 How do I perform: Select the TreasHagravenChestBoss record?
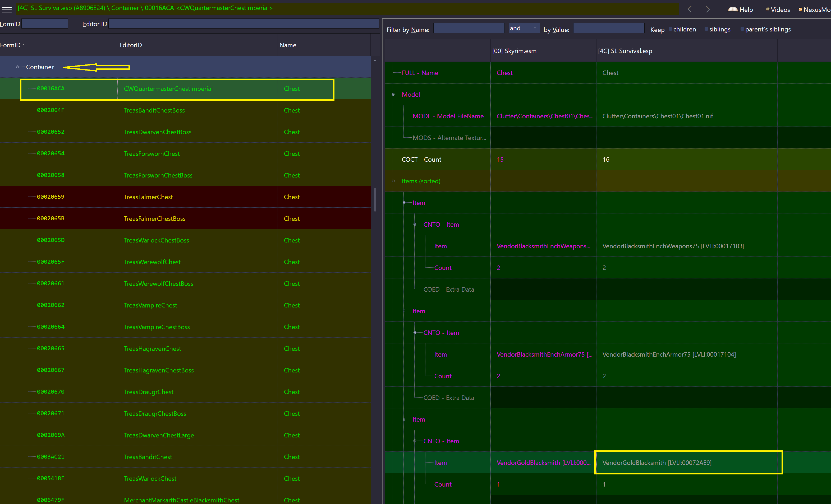(x=185, y=370)
